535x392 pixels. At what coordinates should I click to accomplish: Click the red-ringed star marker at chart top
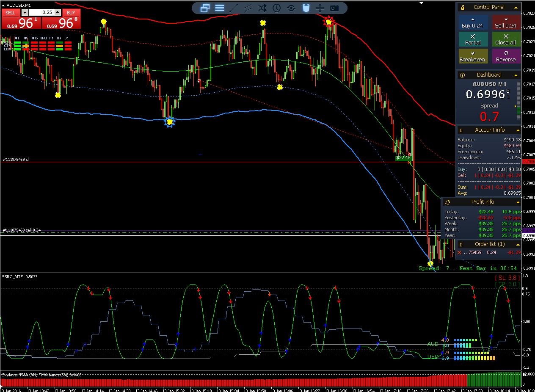pos(329,21)
